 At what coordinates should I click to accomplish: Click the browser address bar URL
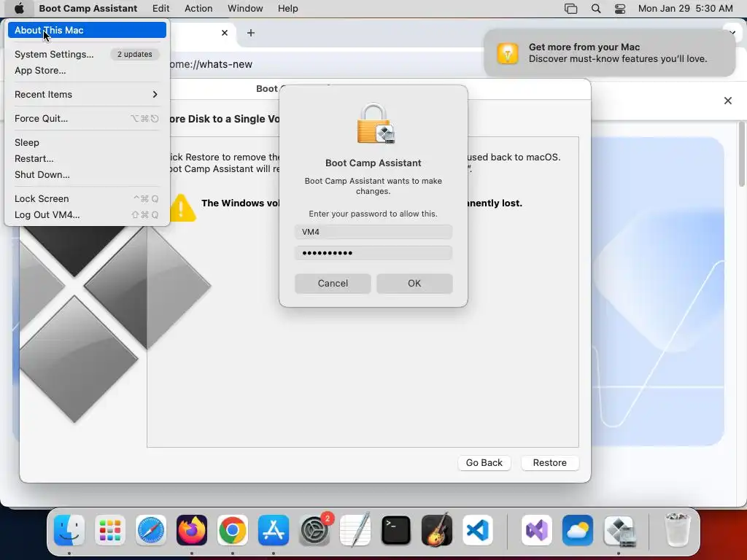coord(211,64)
